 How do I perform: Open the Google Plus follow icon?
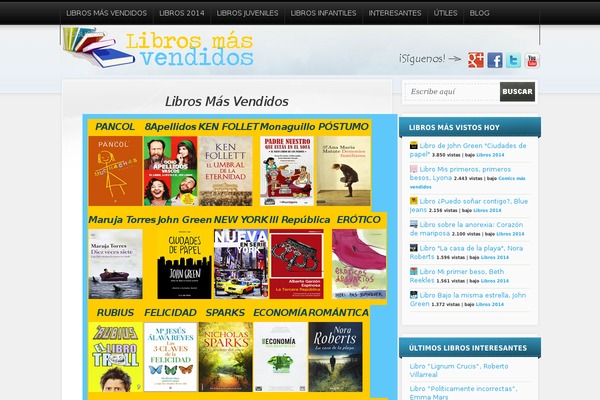[476, 60]
